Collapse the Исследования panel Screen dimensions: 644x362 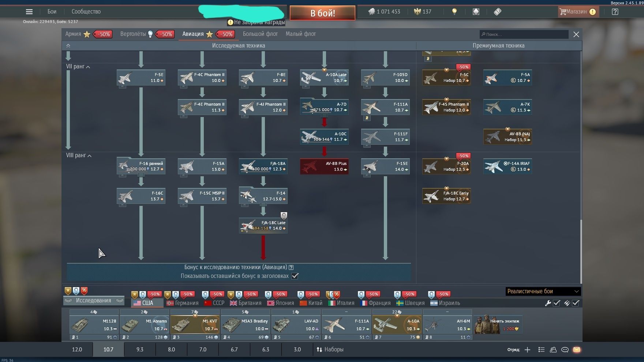click(x=94, y=301)
